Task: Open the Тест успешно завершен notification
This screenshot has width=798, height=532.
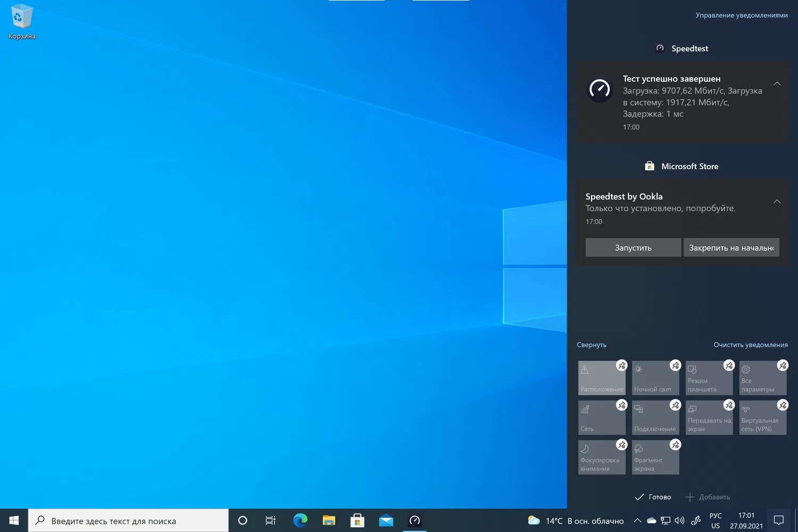Action: (683, 102)
